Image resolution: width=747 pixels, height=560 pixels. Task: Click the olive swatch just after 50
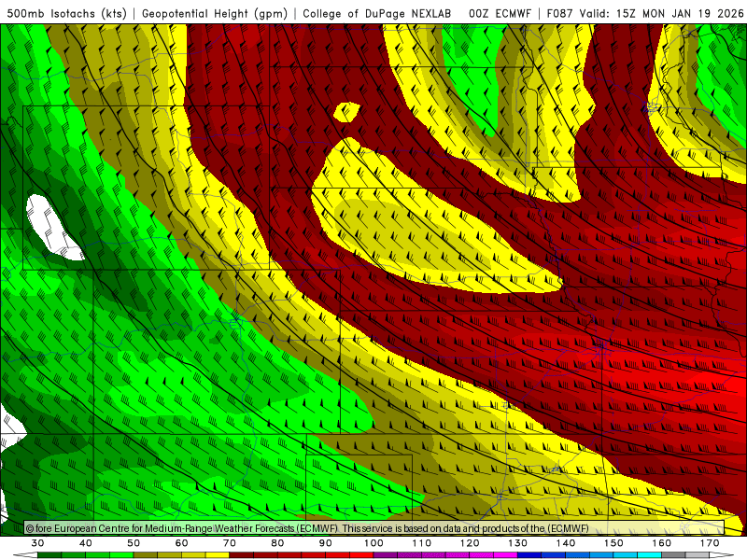pyautogui.click(x=146, y=555)
